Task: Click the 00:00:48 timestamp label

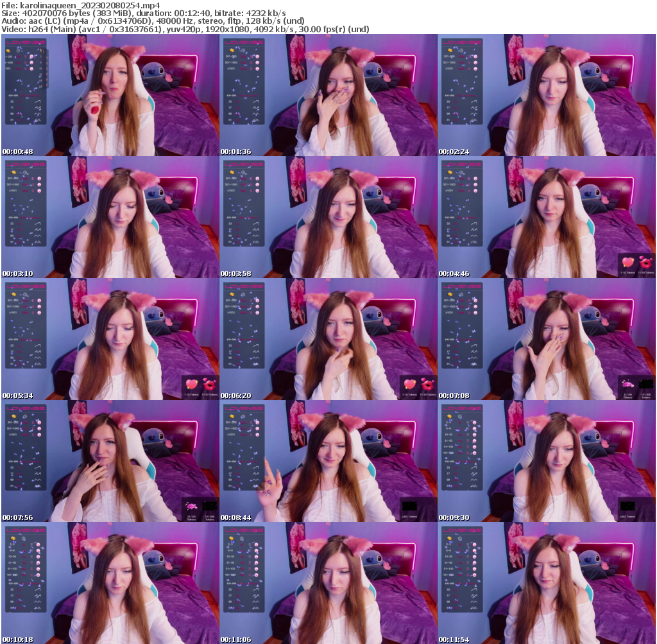Action: 18,152
